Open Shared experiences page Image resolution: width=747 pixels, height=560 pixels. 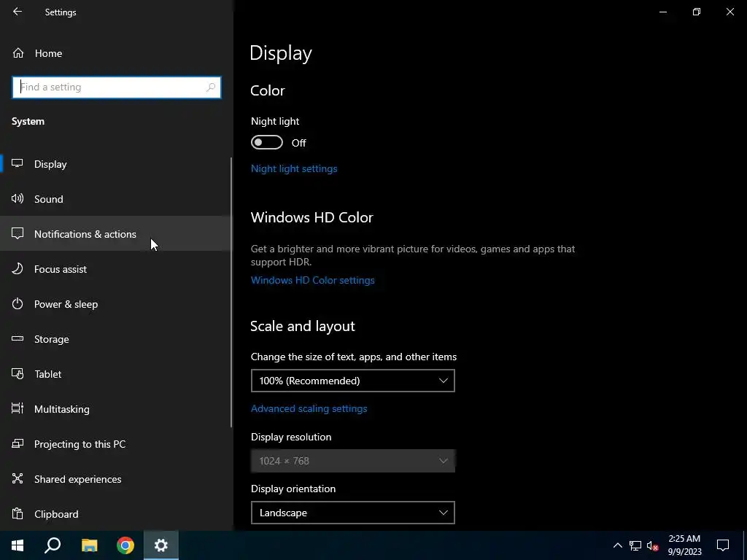point(116,479)
